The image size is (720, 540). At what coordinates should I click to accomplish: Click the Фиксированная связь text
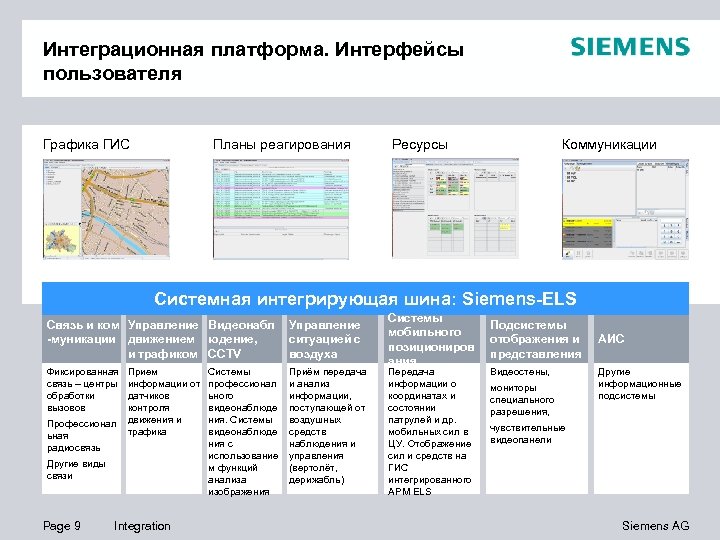pyautogui.click(x=82, y=389)
